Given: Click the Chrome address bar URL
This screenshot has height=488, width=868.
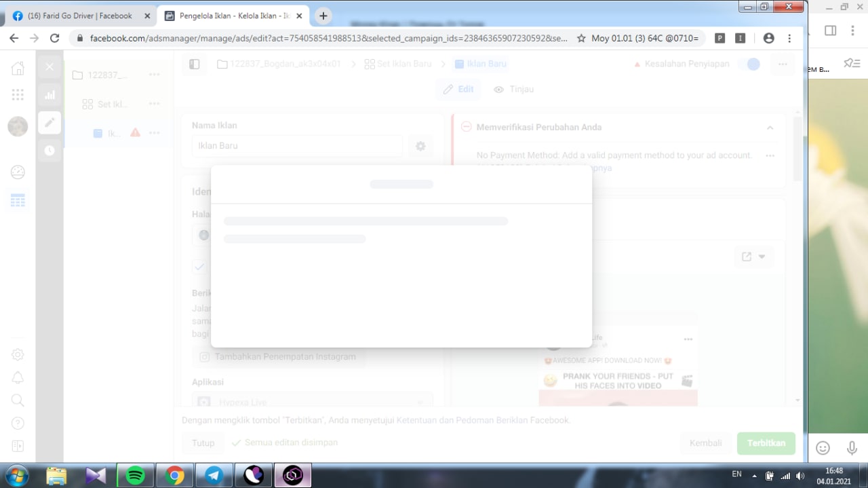Looking at the screenshot, I should click(329, 39).
